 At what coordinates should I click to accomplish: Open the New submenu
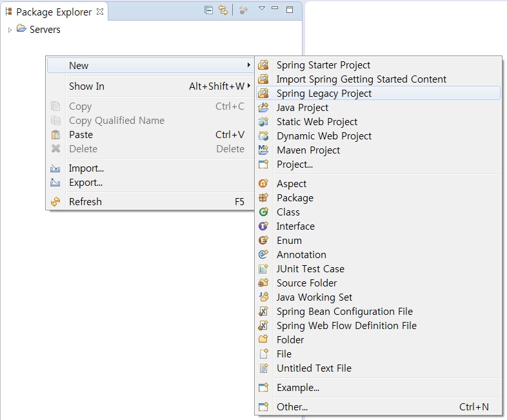[150, 65]
